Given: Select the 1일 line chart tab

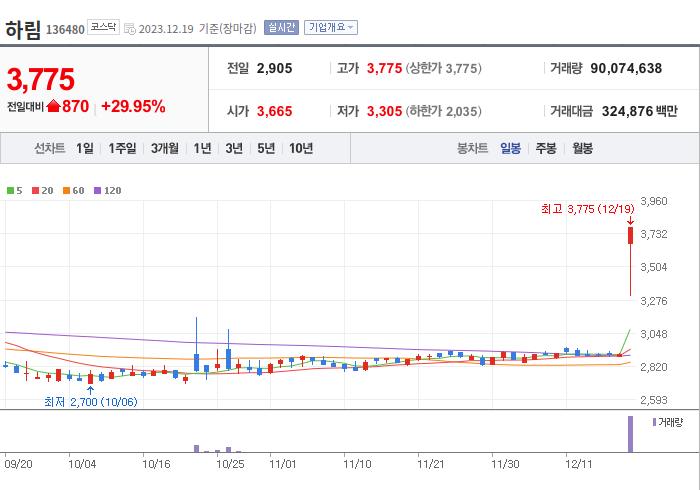Looking at the screenshot, I should tap(85, 148).
